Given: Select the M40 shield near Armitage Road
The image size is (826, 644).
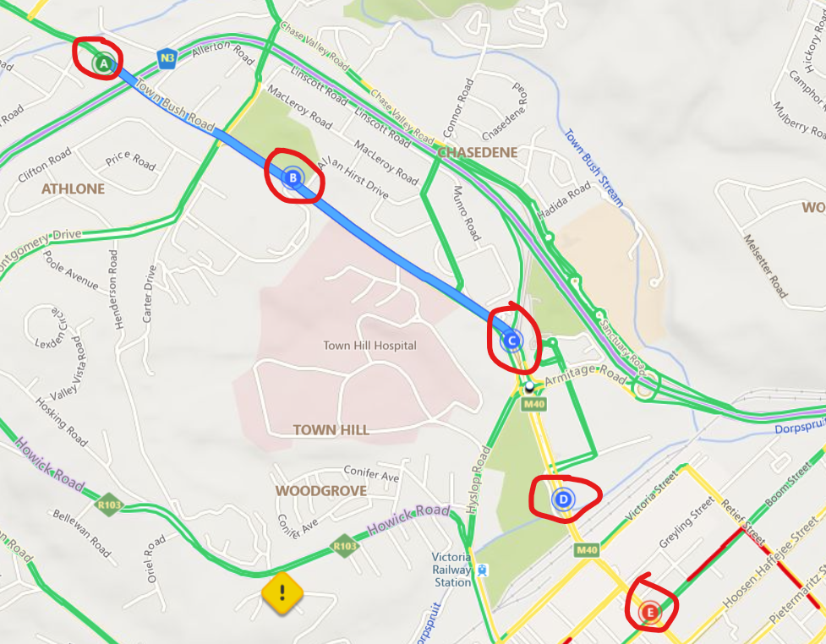Looking at the screenshot, I should coord(533,405).
